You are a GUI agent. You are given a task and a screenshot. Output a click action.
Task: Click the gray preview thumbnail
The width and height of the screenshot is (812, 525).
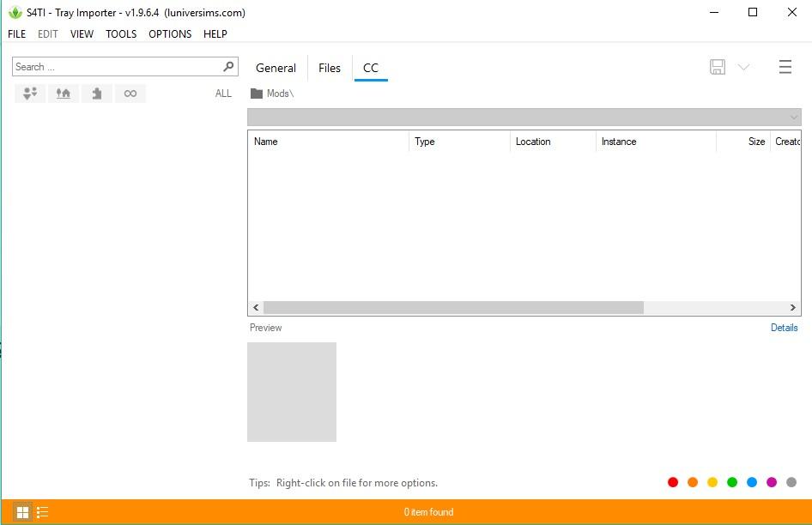(x=292, y=392)
